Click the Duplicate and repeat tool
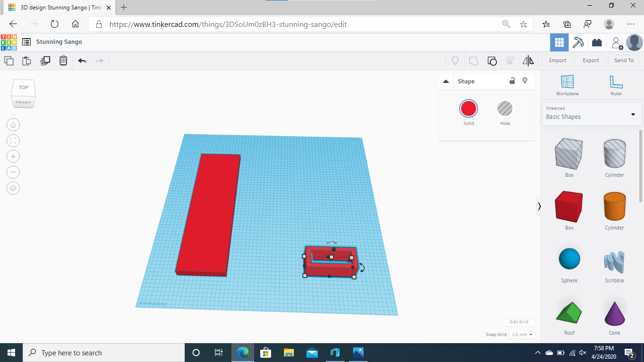This screenshot has width=644, height=362. coord(45,60)
